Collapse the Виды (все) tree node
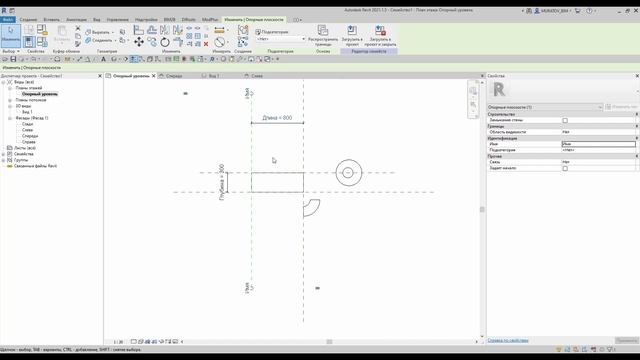640x360 pixels. pyautogui.click(x=4, y=82)
